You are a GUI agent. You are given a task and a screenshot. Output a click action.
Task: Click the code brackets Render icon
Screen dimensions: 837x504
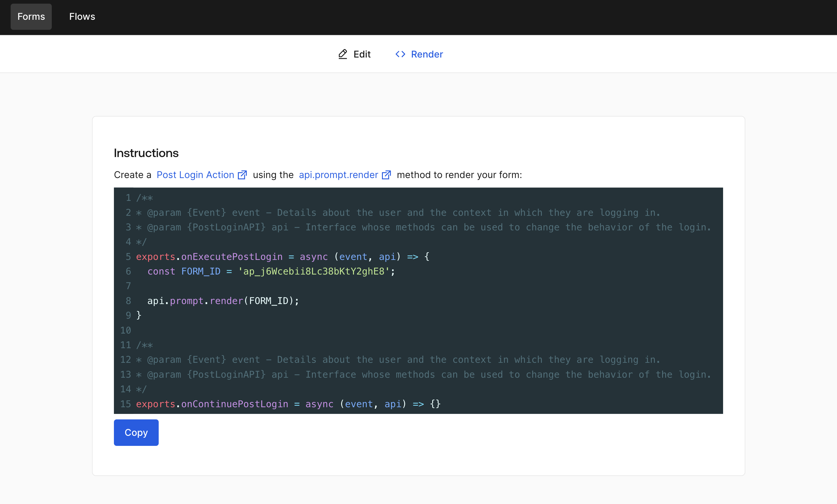click(x=400, y=54)
